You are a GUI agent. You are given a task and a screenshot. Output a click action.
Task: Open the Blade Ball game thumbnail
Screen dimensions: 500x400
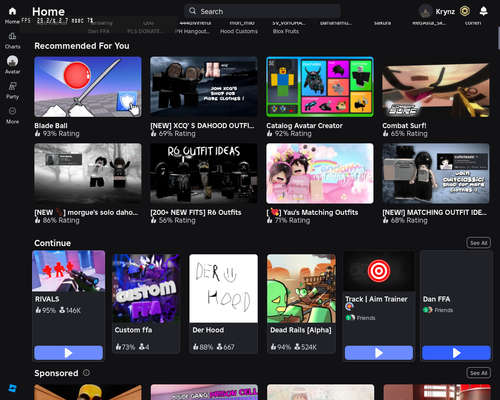click(x=88, y=87)
